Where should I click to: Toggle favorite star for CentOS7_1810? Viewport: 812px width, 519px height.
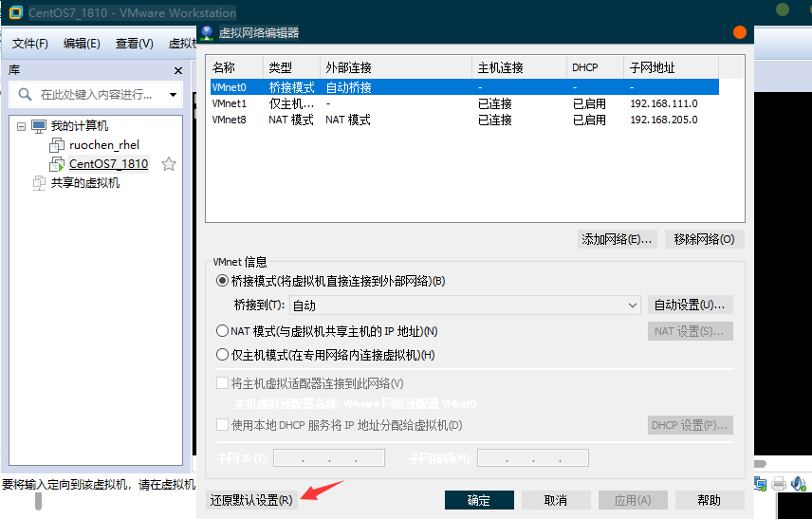[x=169, y=164]
